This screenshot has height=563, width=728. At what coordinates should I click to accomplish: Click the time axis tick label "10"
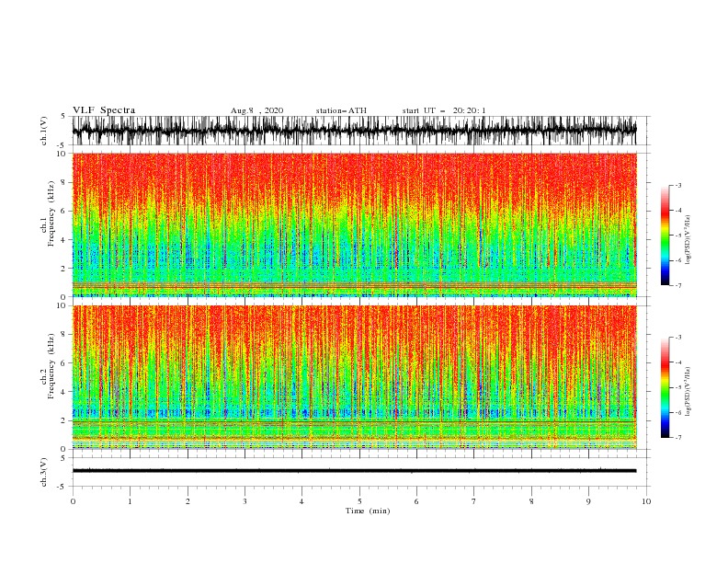tap(646, 501)
